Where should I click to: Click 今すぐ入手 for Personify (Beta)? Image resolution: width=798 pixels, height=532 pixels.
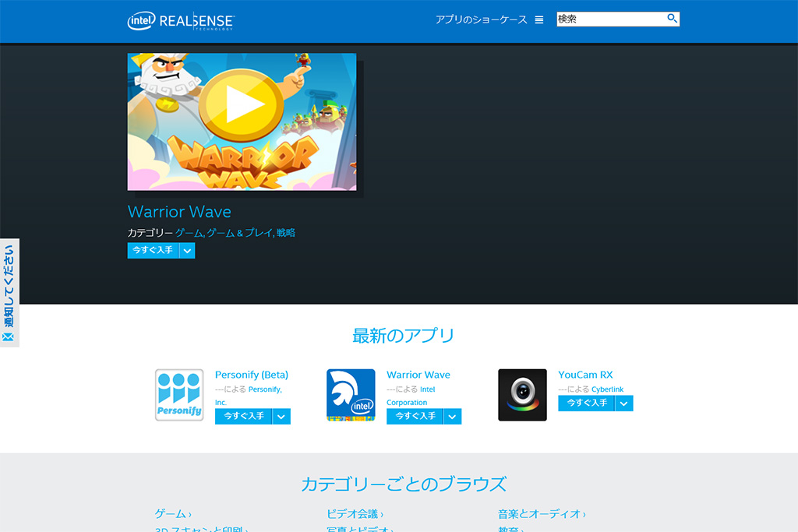pos(243,416)
